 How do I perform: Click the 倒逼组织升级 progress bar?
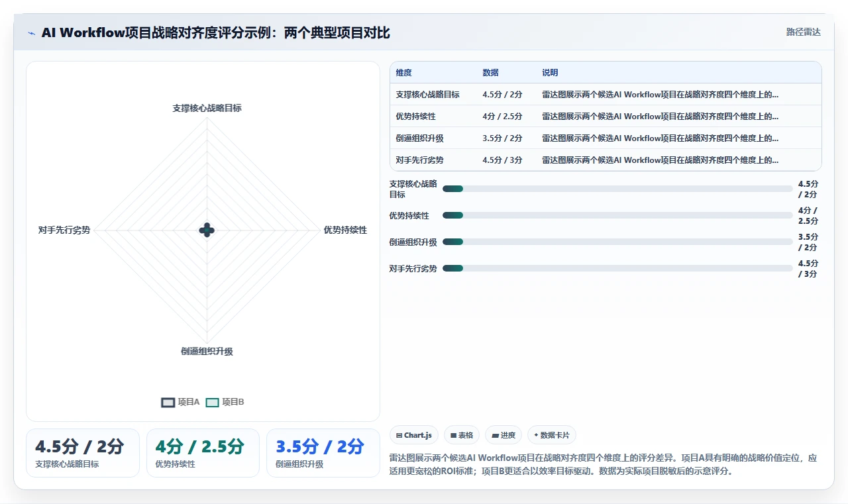[617, 242]
